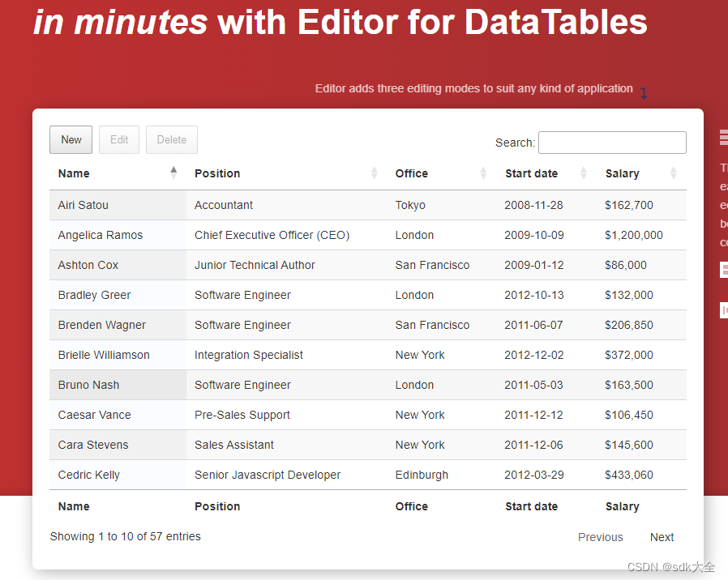Click the Salary column sort arrows icon
The height and width of the screenshot is (580, 728).
coord(673,173)
